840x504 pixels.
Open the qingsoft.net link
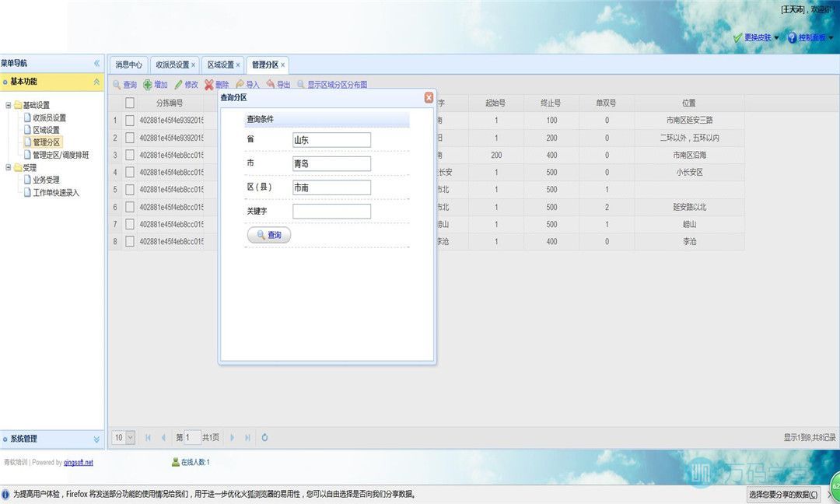(x=78, y=462)
